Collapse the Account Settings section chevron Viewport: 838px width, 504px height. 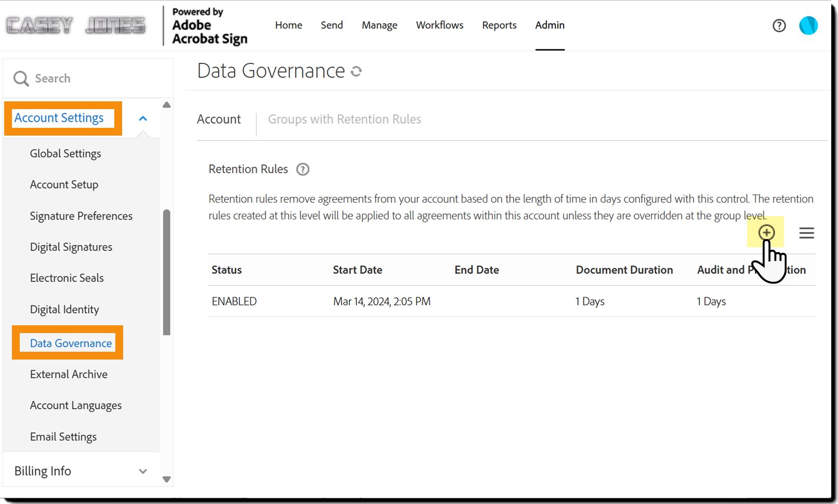coord(143,118)
